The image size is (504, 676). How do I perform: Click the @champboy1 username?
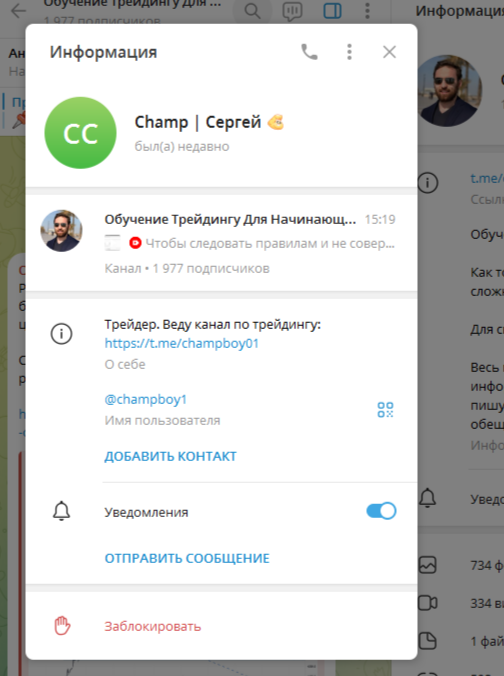tap(145, 400)
